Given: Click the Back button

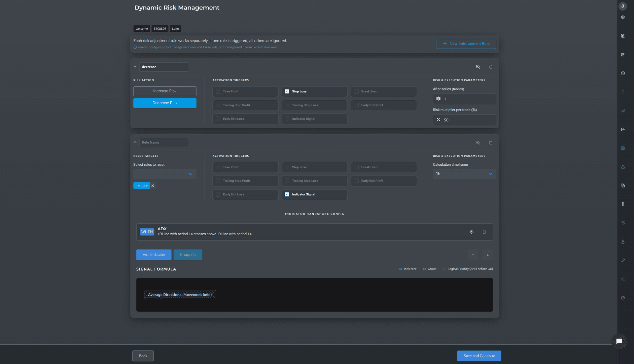Looking at the screenshot, I should [x=143, y=356].
